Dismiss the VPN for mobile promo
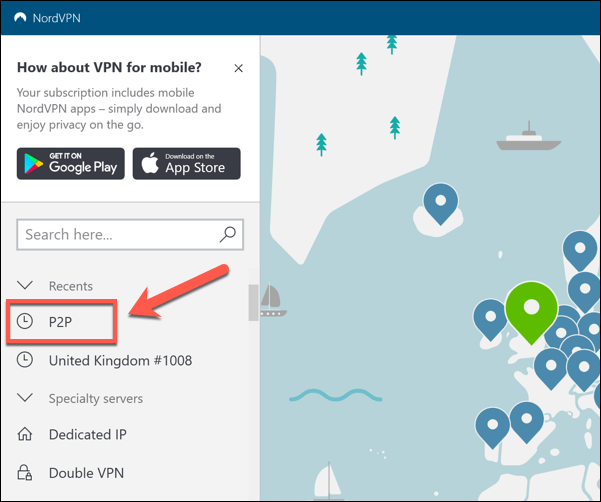This screenshot has width=601, height=502. (238, 68)
